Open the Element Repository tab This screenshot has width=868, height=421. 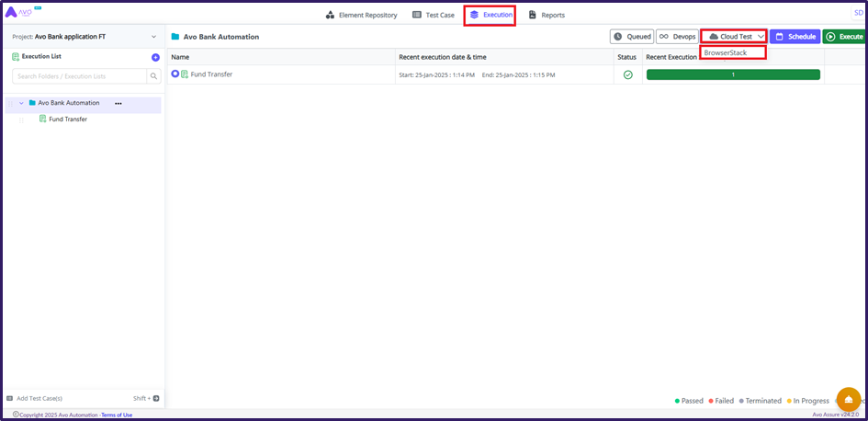coord(362,15)
